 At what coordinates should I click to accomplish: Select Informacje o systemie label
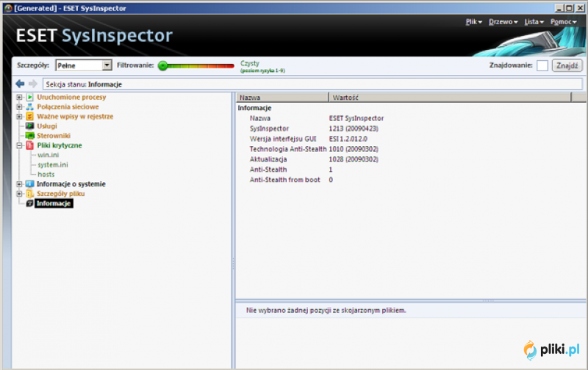[x=71, y=184]
